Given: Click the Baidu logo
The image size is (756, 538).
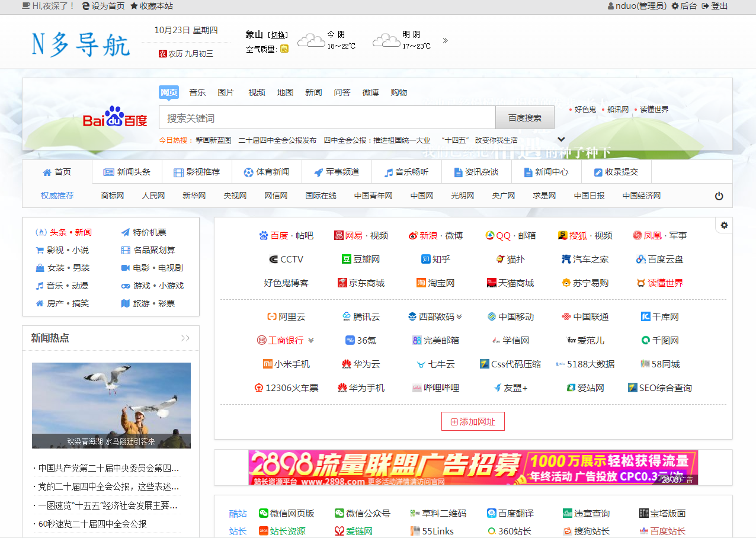Looking at the screenshot, I should tap(115, 117).
